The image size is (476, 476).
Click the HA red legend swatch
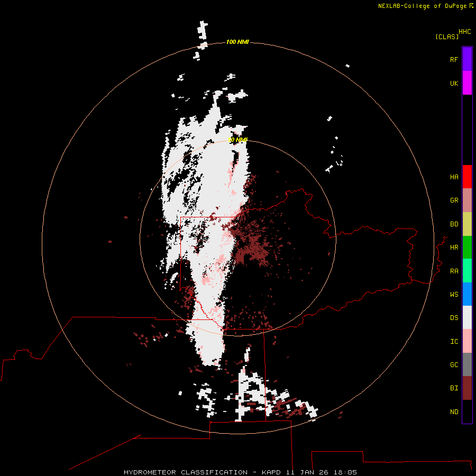[467, 177]
